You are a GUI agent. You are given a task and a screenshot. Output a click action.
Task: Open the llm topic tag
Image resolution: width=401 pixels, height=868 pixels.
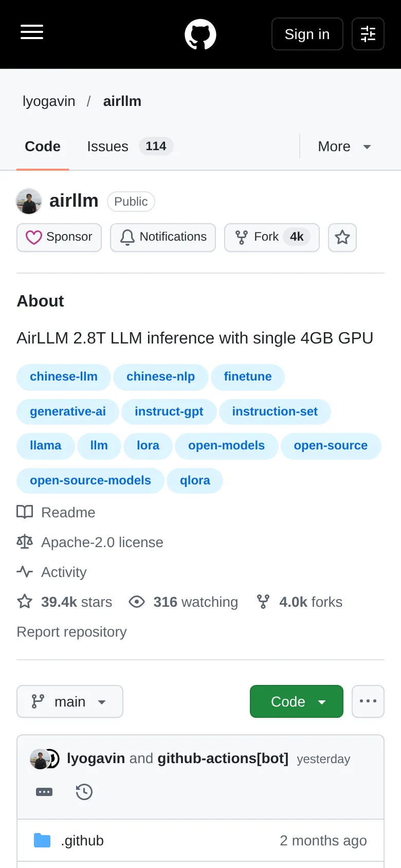(x=99, y=446)
